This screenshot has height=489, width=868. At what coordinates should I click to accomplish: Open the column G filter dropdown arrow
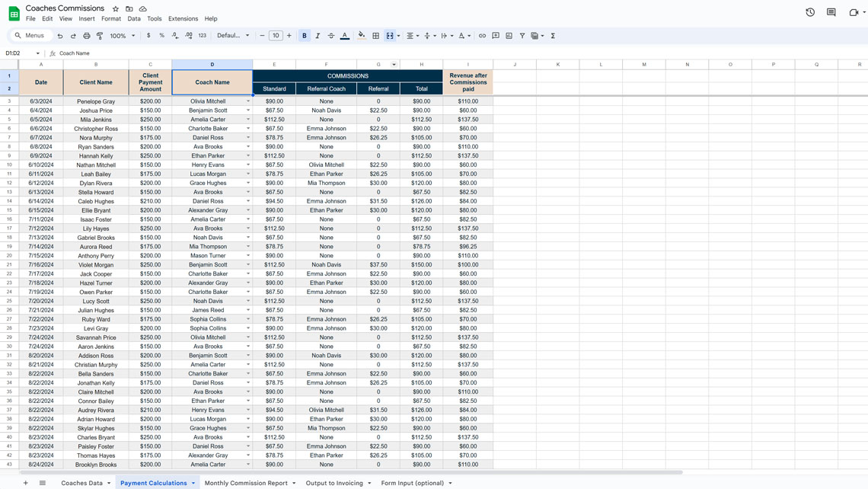click(x=394, y=64)
